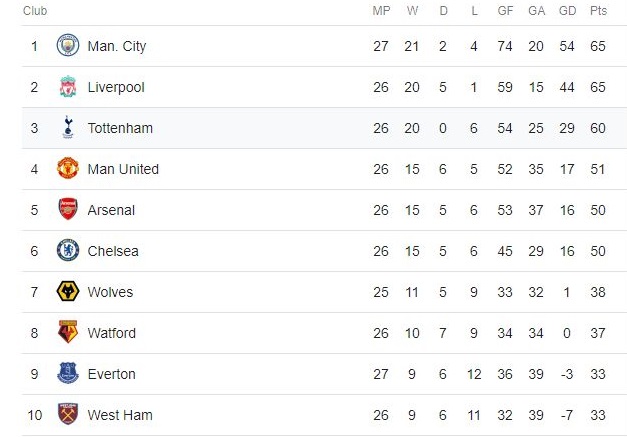Image resolution: width=627 pixels, height=437 pixels.
Task: Select the Tottenham team name
Action: click(x=120, y=128)
